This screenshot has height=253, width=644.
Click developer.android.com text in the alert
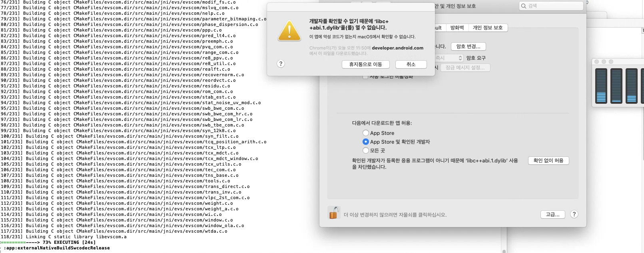pyautogui.click(x=397, y=48)
